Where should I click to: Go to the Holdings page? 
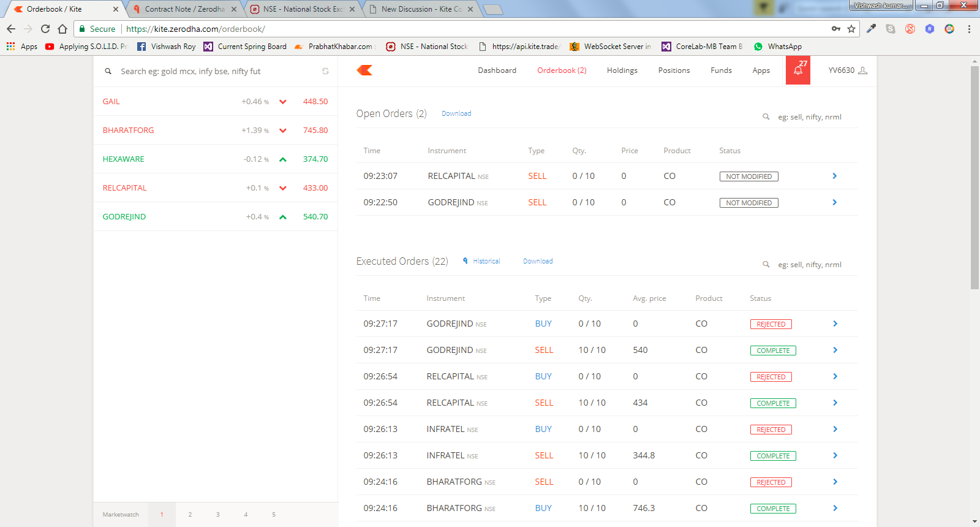[622, 70]
